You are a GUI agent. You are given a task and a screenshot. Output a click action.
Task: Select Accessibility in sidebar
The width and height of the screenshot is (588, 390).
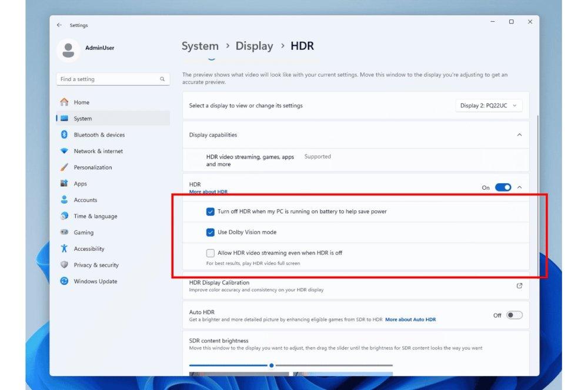113,248
